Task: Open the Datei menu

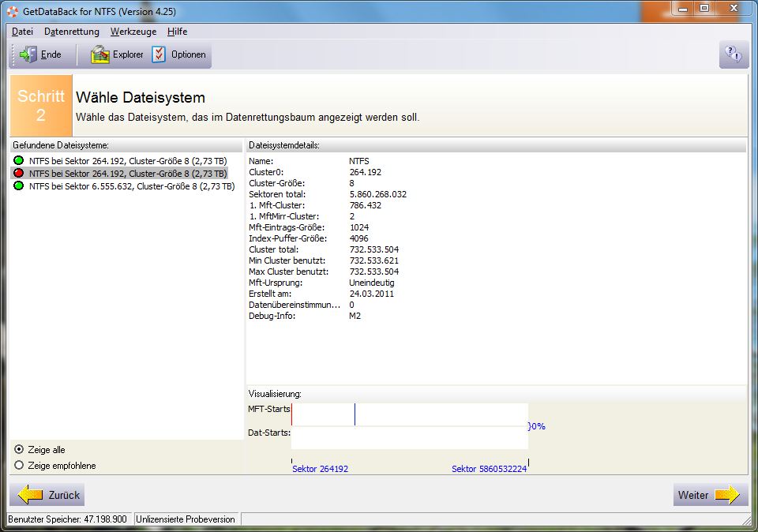Action: click(x=22, y=32)
